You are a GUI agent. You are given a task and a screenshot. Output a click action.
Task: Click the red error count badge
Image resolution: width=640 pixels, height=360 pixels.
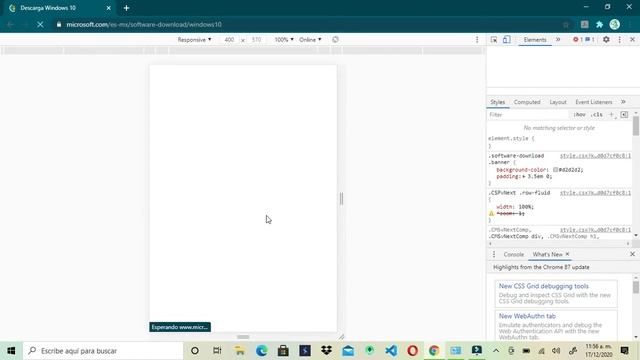tap(577, 40)
